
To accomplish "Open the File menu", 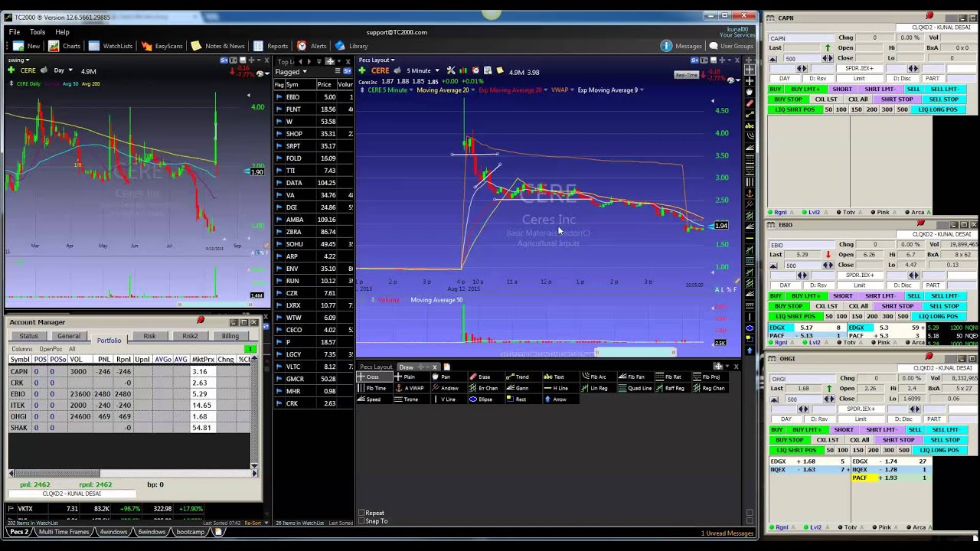I will tap(15, 32).
